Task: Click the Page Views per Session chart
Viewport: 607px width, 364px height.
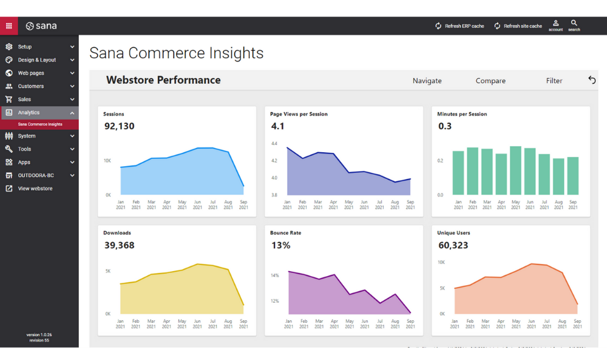Action: pyautogui.click(x=348, y=171)
